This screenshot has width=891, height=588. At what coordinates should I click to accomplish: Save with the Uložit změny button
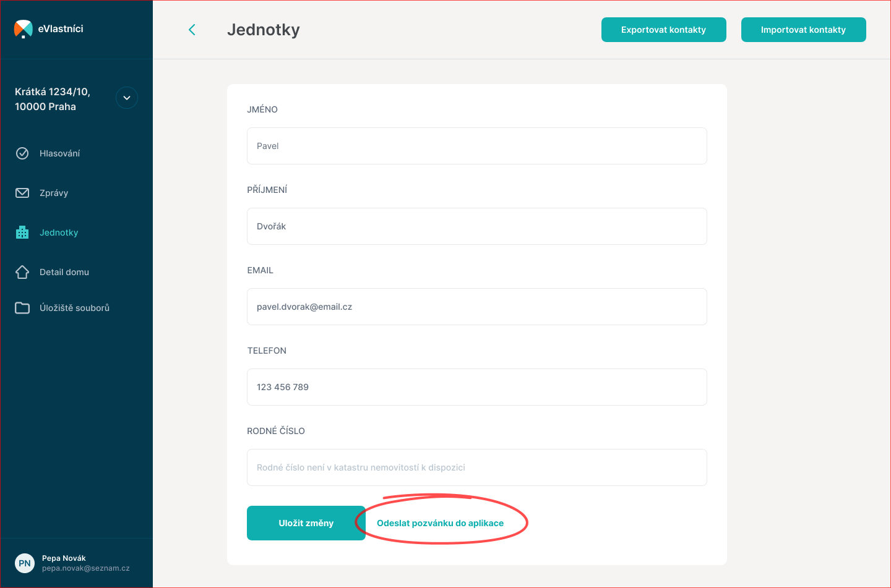[x=306, y=523]
